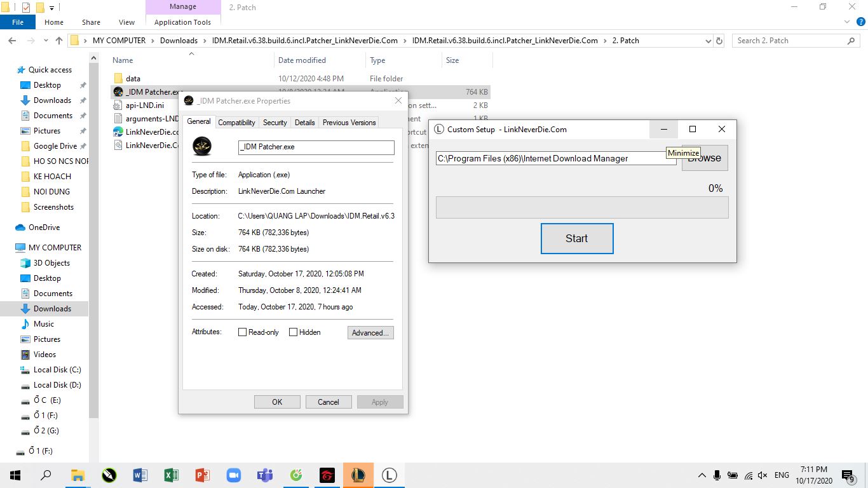Image resolution: width=868 pixels, height=488 pixels.
Task: Open the View ribbon tab
Action: 126,22
